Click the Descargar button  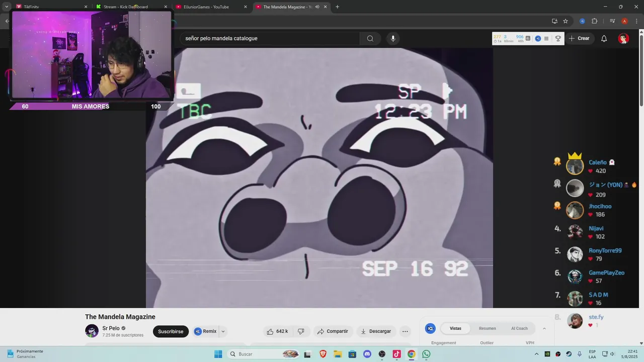[376, 331]
